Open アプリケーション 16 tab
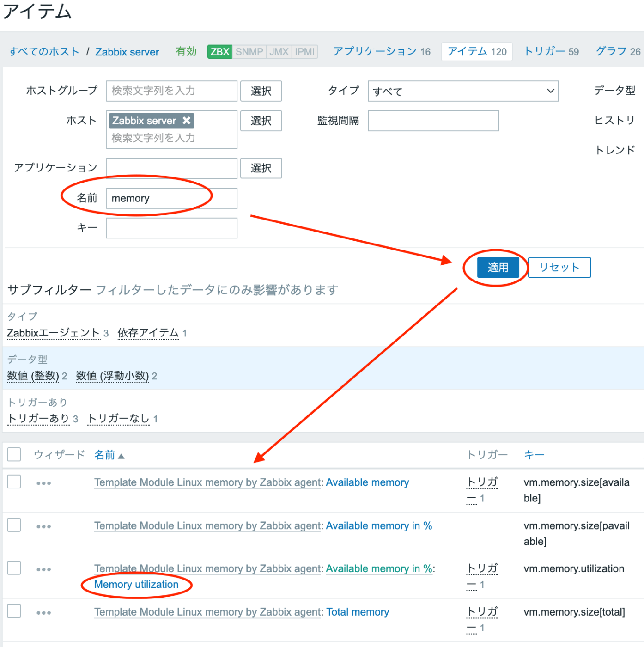 tap(382, 51)
